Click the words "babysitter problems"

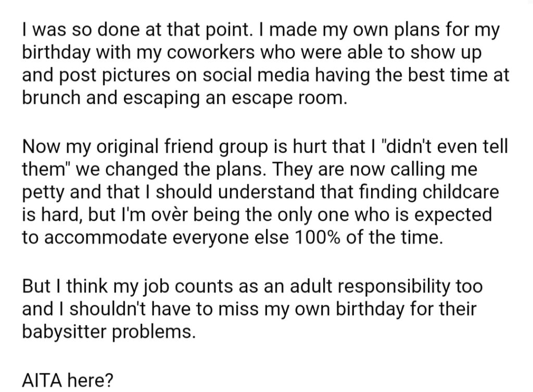click(x=109, y=332)
